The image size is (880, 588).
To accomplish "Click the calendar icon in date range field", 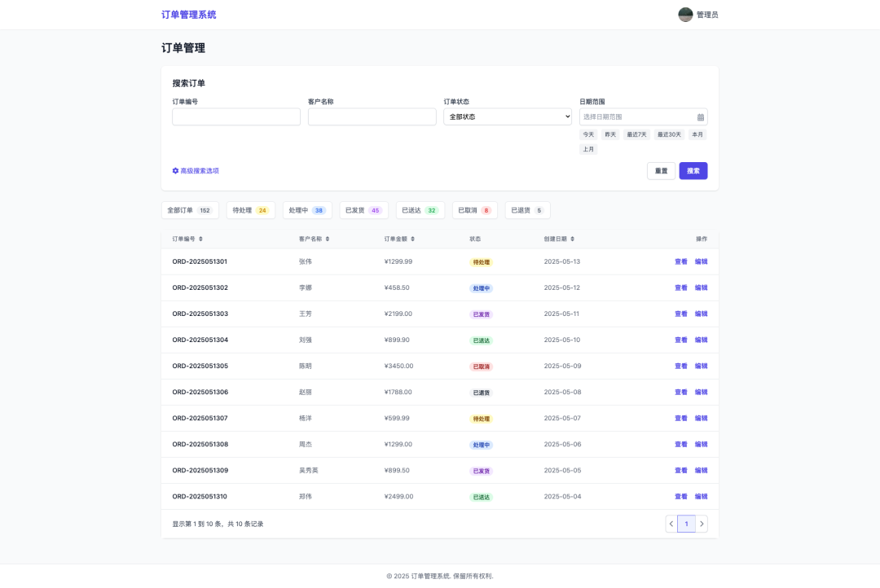I will (701, 117).
